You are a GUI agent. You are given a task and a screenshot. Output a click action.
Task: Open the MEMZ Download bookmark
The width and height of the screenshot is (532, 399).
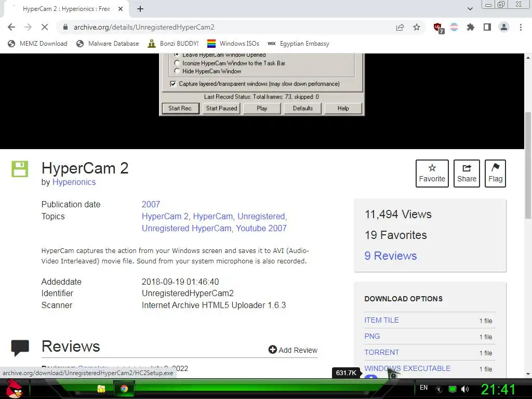(x=37, y=44)
